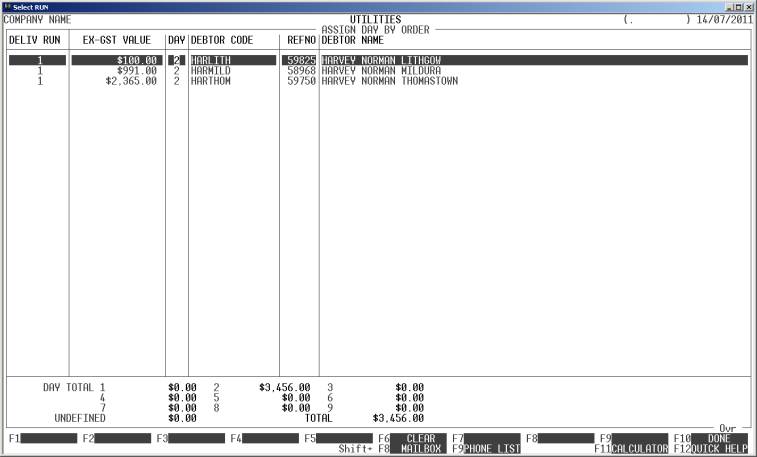Screen dimensions: 757x457
Task: Click the DONE F10 button
Action: (719, 438)
